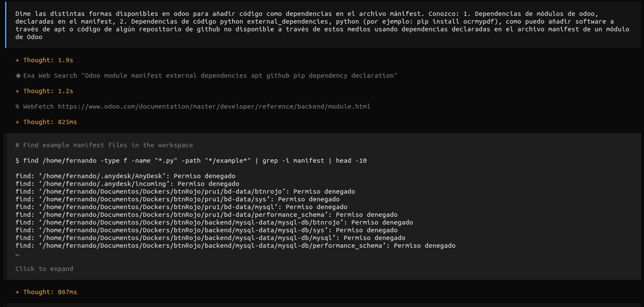Select the 'mysql-data/mysql-db/sys' error line

click(x=206, y=230)
